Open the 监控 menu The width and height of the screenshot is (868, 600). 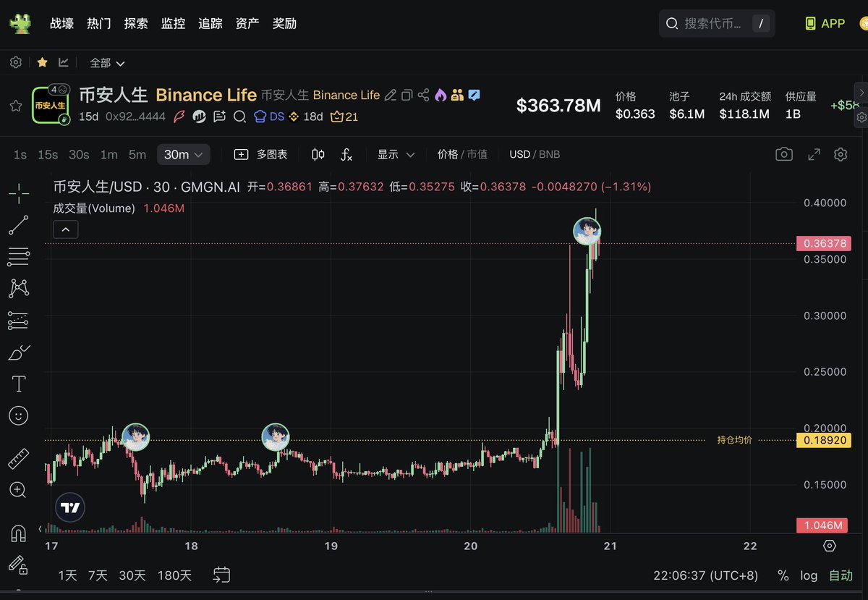coord(173,23)
